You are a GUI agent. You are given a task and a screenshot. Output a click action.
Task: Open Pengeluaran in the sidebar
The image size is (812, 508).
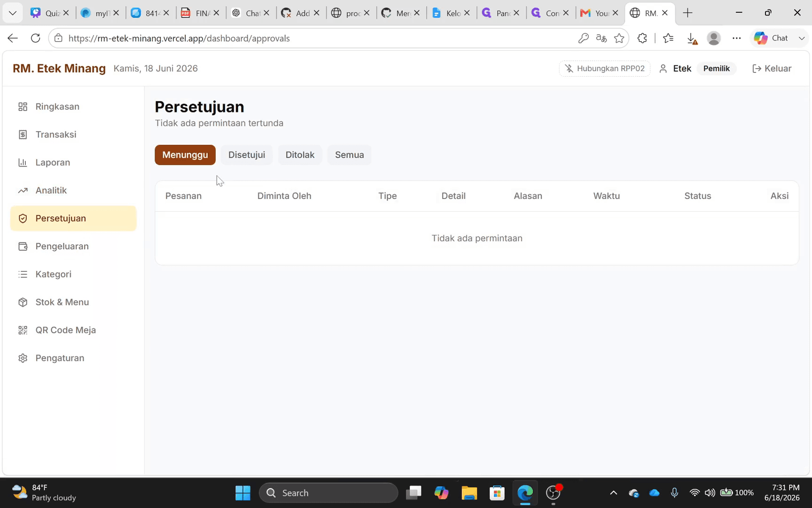73,246
